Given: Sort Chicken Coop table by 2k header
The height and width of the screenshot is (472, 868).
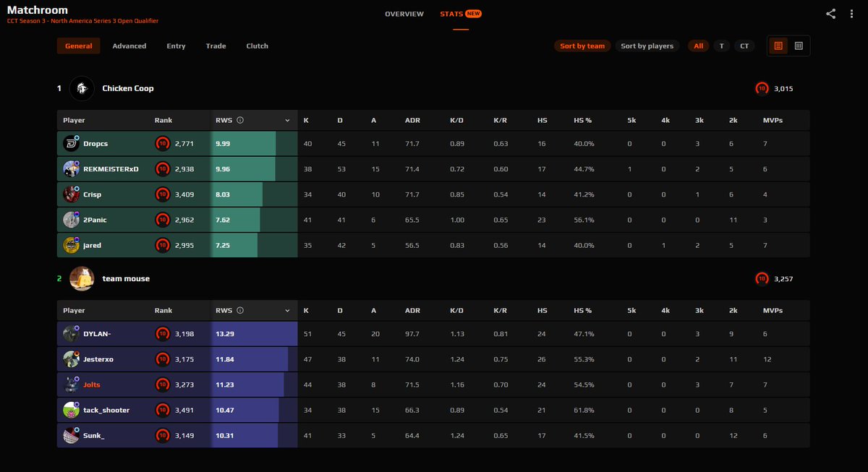Looking at the screenshot, I should (x=733, y=120).
